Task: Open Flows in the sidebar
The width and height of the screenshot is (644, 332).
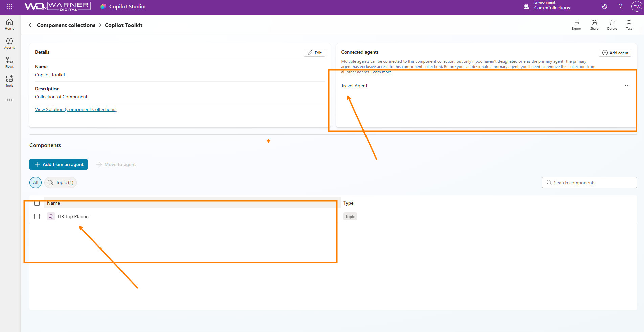Action: pos(9,62)
